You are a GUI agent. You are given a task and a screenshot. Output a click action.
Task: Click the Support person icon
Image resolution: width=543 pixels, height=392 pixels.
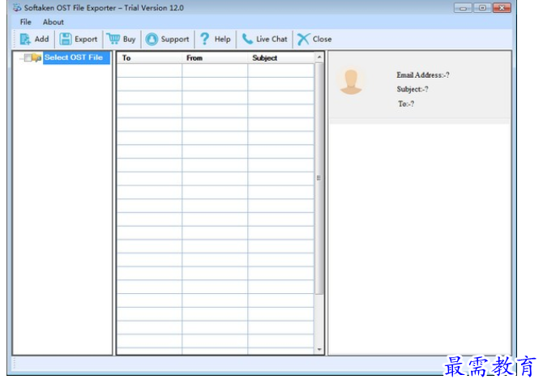click(x=152, y=39)
